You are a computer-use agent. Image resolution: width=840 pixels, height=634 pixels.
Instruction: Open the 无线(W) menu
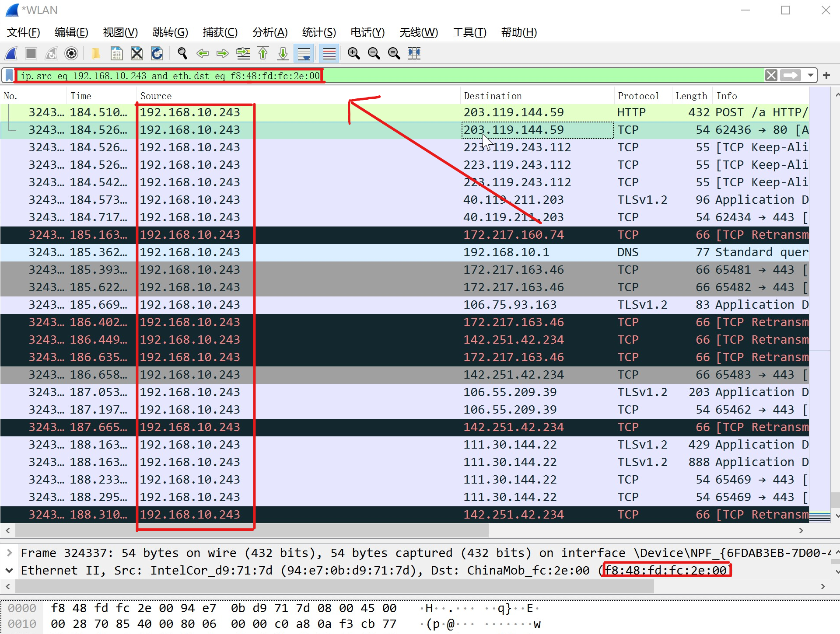419,32
